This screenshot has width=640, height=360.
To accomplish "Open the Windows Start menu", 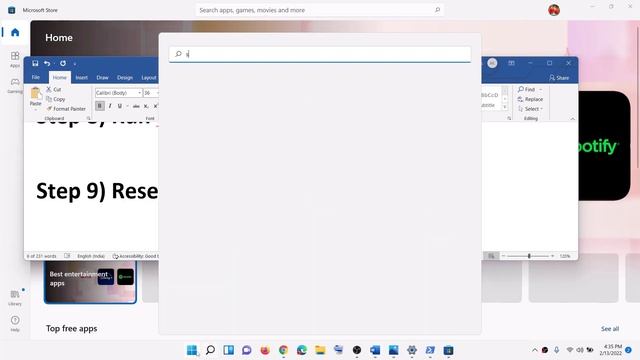I will 192,350.
